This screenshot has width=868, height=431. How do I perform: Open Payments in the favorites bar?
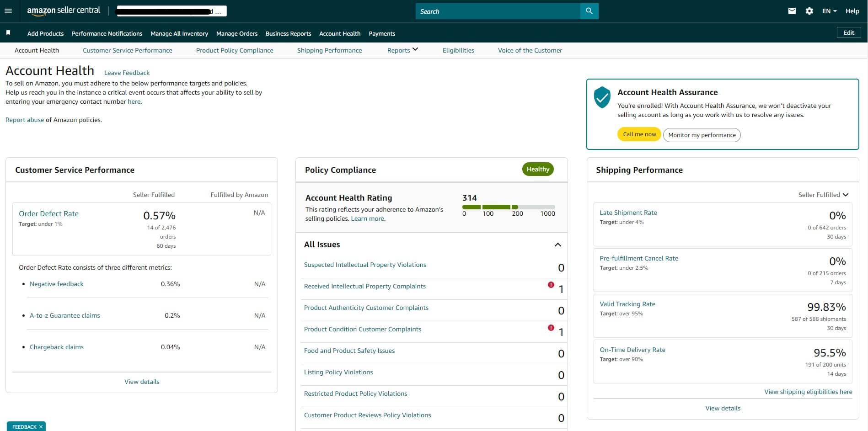pos(382,33)
